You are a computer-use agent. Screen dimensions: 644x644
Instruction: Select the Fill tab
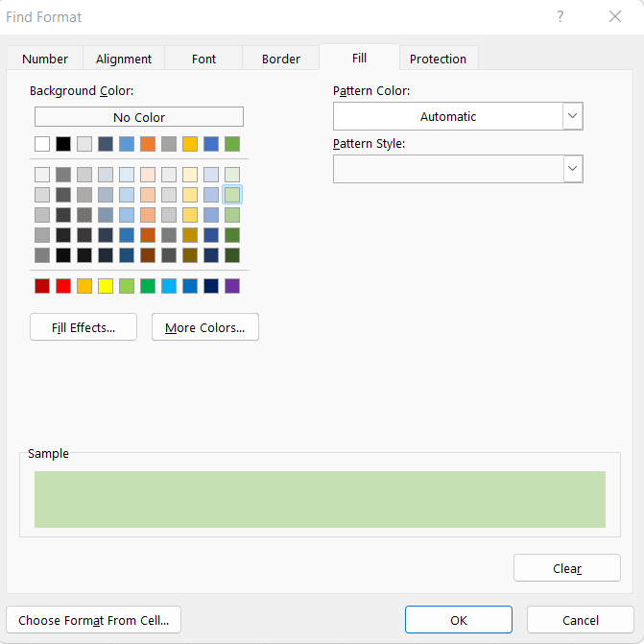[359, 58]
